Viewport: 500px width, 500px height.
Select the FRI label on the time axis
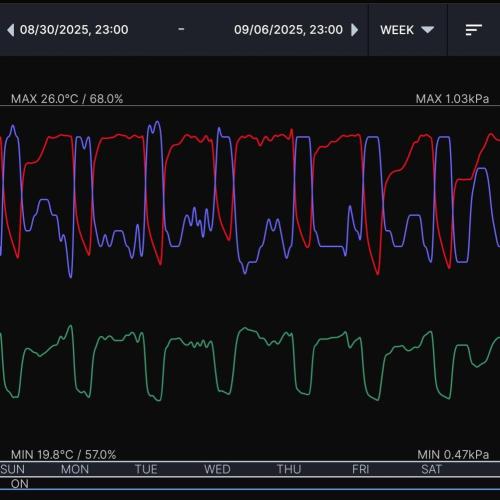tap(360, 469)
